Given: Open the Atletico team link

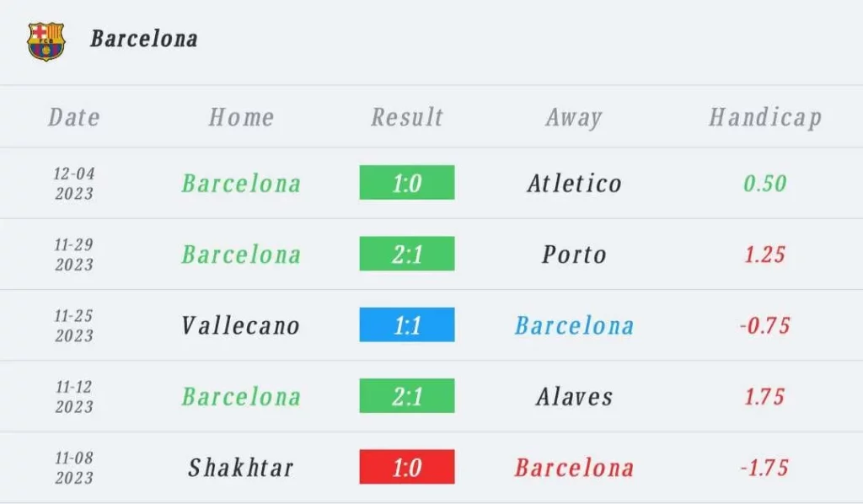Looking at the screenshot, I should coord(574,183).
